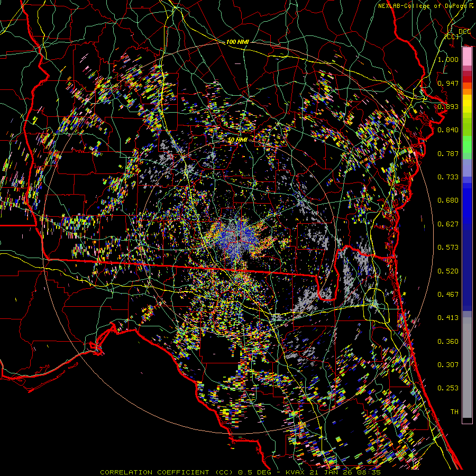
Task: Click the black swatch at color bar bottom
Action: tap(467, 420)
